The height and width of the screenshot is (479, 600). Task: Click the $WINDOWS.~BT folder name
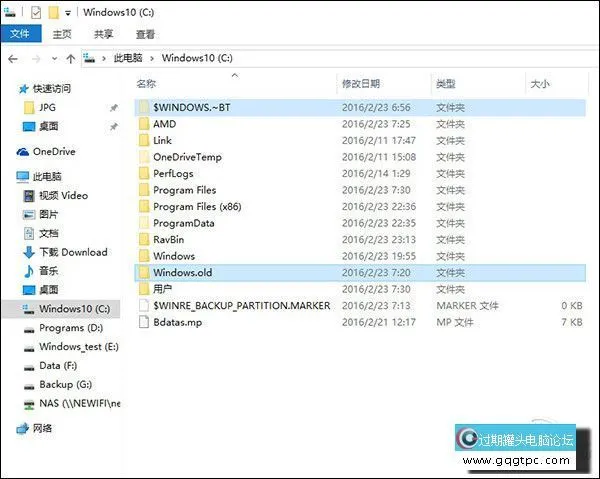pyautogui.click(x=192, y=107)
